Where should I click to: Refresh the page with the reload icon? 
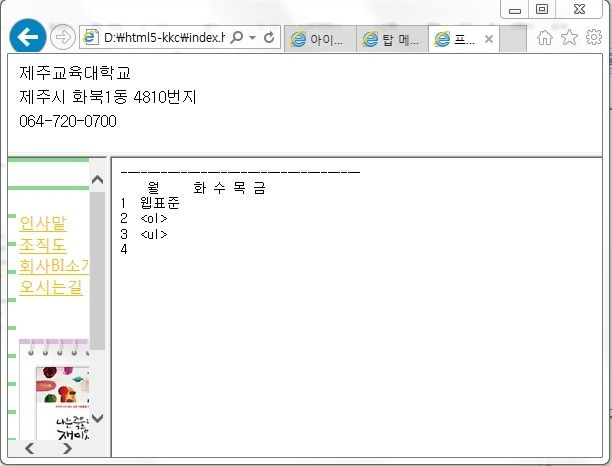point(269,37)
